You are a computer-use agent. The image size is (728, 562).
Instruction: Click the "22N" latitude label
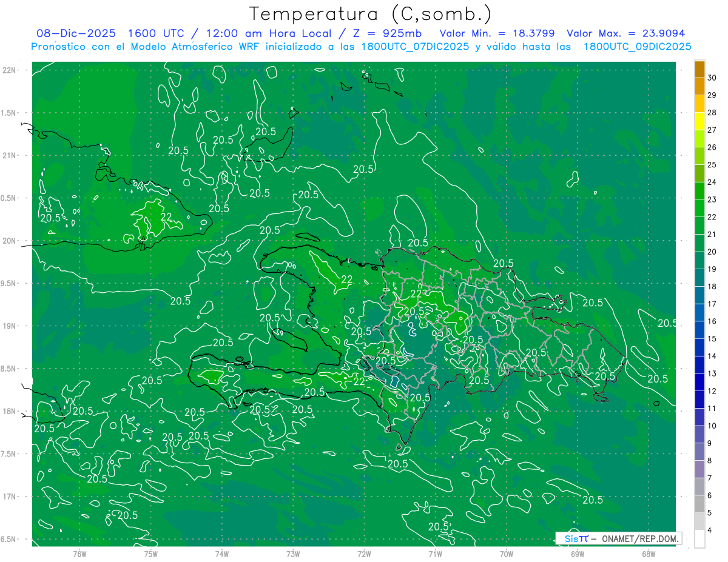pyautogui.click(x=9, y=70)
